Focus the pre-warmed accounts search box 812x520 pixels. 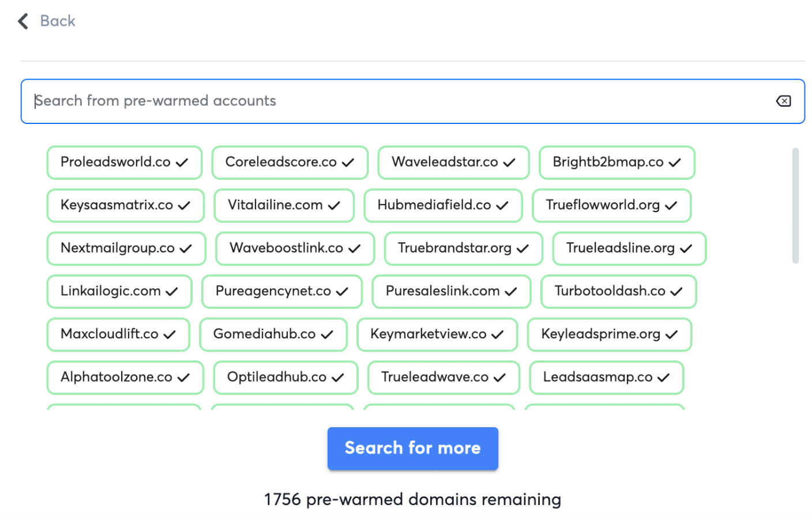tap(412, 101)
